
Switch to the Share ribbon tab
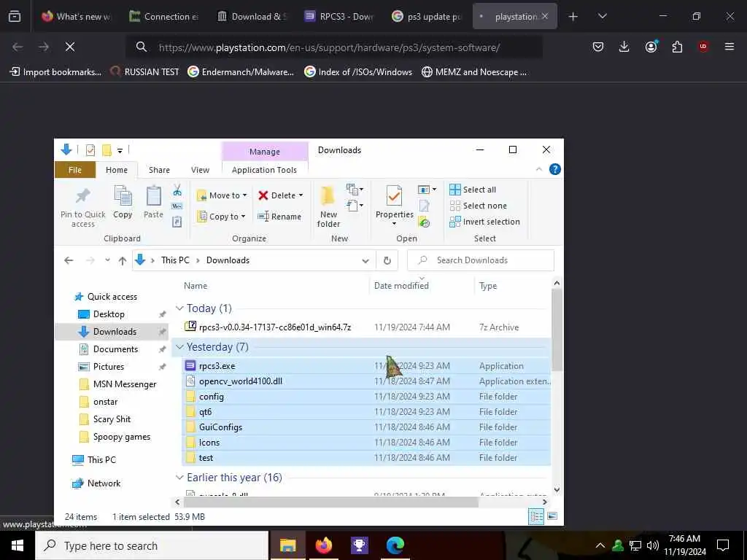tap(159, 170)
